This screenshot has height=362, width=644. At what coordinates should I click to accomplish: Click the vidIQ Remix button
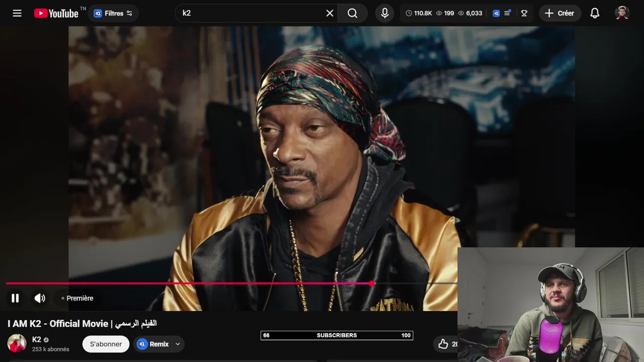coord(153,344)
